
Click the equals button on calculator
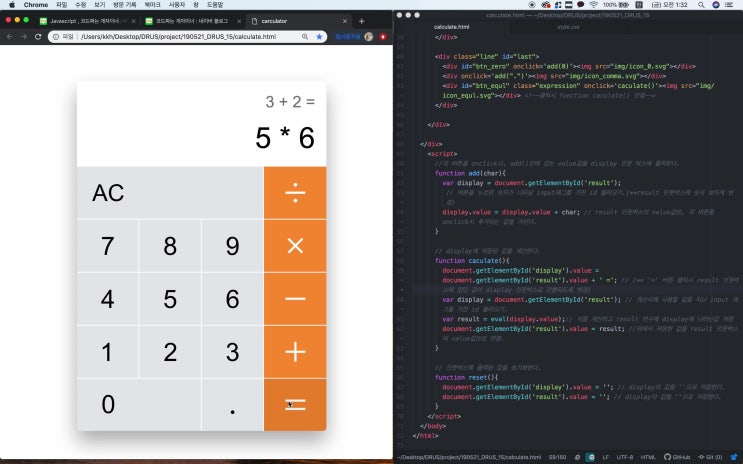click(295, 405)
